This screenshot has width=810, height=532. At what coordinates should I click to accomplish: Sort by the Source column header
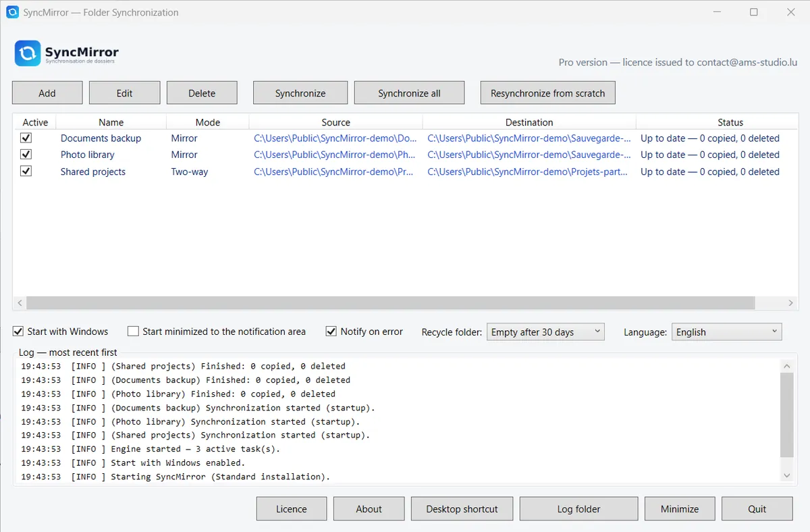coord(336,122)
